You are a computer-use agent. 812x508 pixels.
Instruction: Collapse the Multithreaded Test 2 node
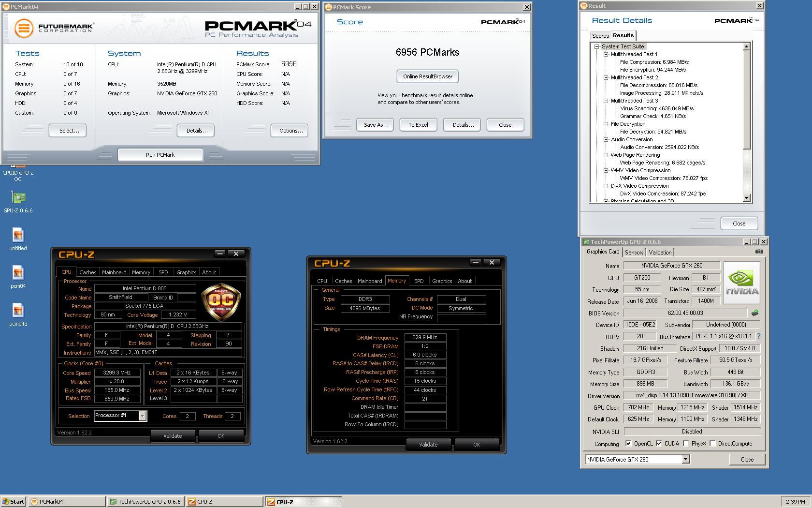click(x=606, y=77)
